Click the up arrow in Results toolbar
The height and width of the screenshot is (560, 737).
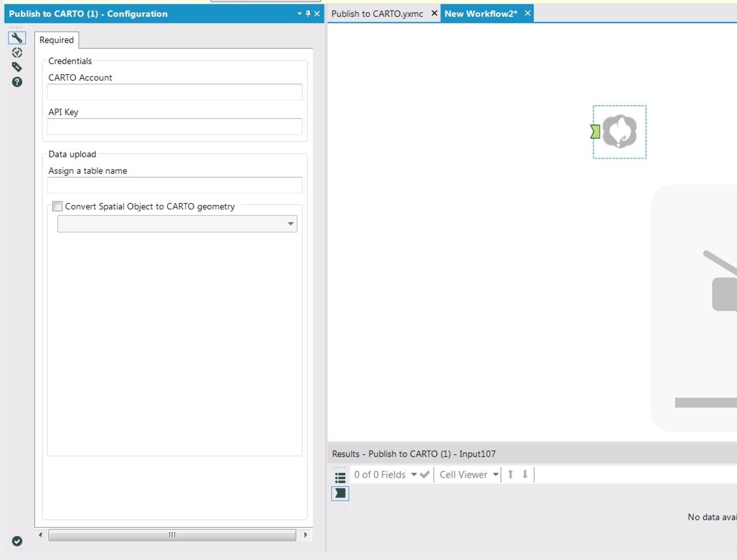click(x=510, y=475)
